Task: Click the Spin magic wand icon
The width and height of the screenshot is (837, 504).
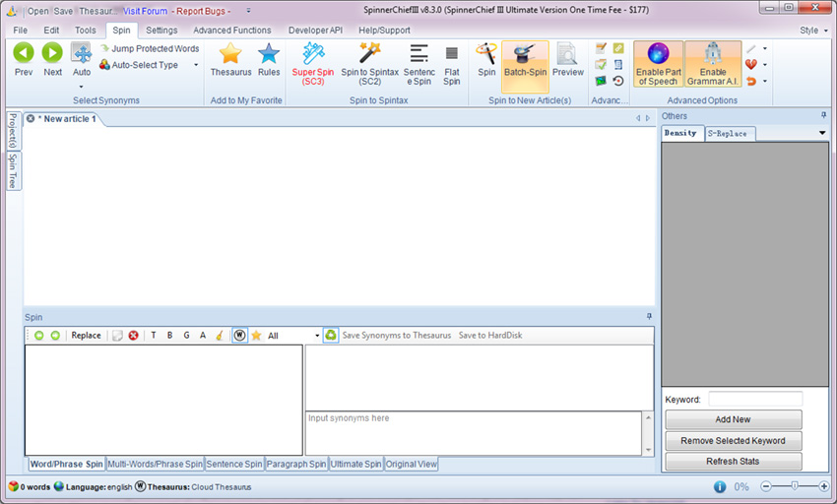Action: tap(486, 53)
